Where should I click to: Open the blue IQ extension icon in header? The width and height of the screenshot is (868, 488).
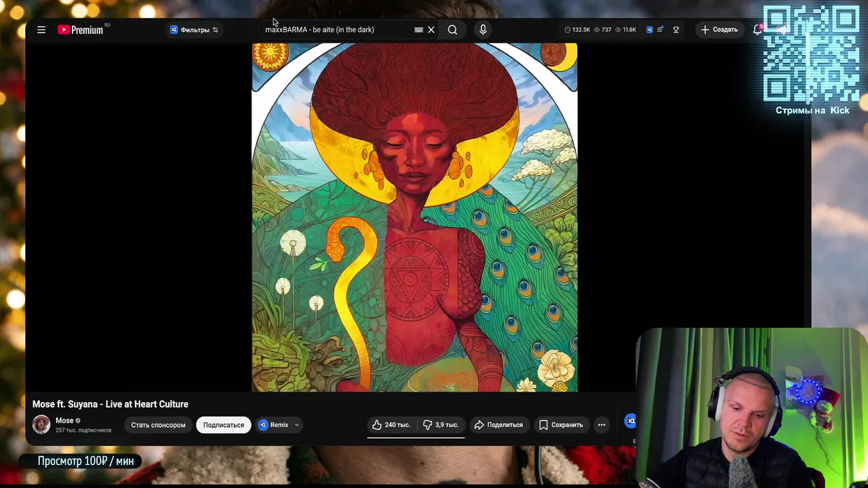click(650, 30)
